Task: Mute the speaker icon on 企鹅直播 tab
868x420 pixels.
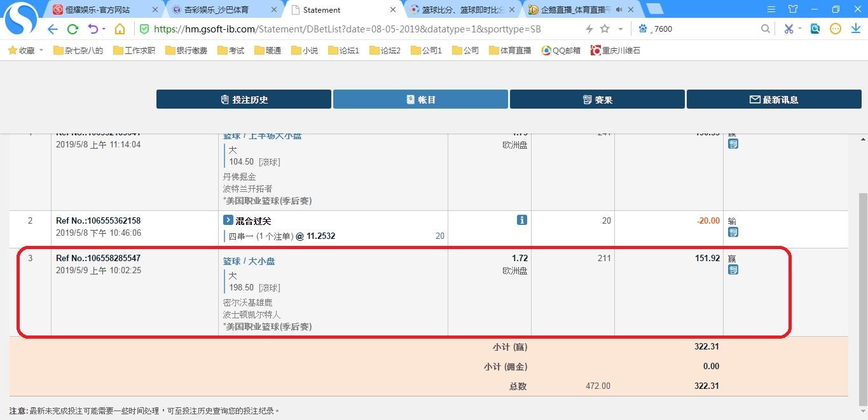Action: (x=618, y=10)
